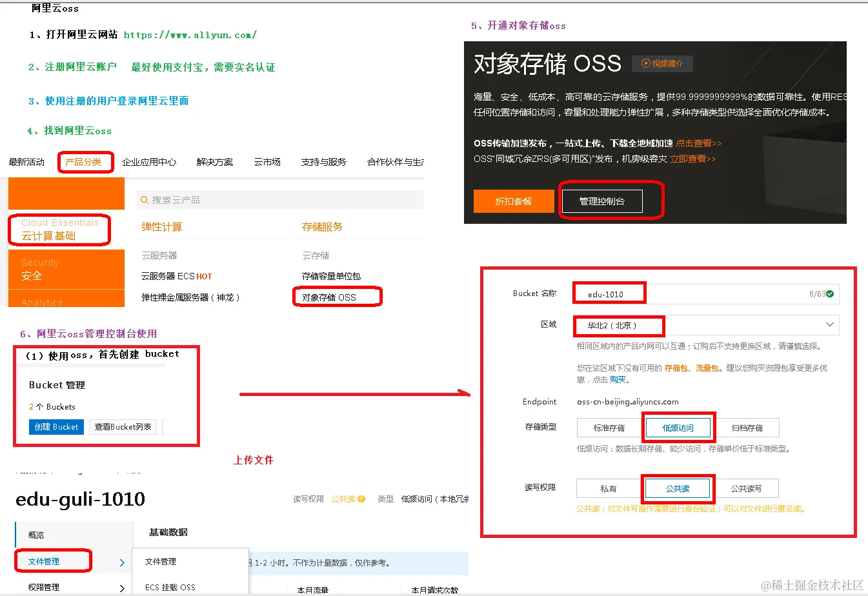Click the 2 个 Buckets count text
This screenshot has height=596, width=868.
[x=52, y=407]
